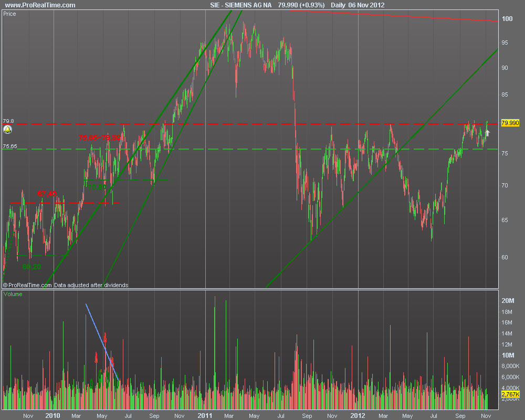The image size is (525, 420).
Task: Click the Daily 06 Nov 2012 label
Action: [358, 5]
